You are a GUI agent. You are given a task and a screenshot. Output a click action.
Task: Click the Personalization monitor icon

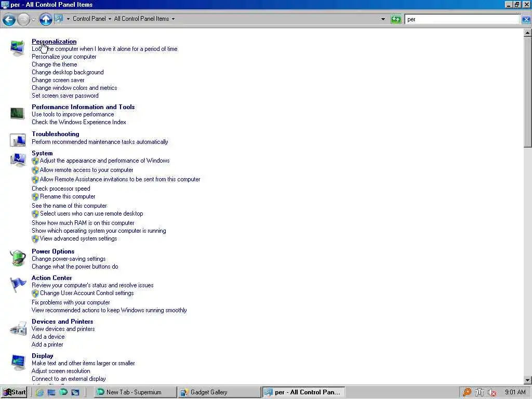pyautogui.click(x=17, y=47)
